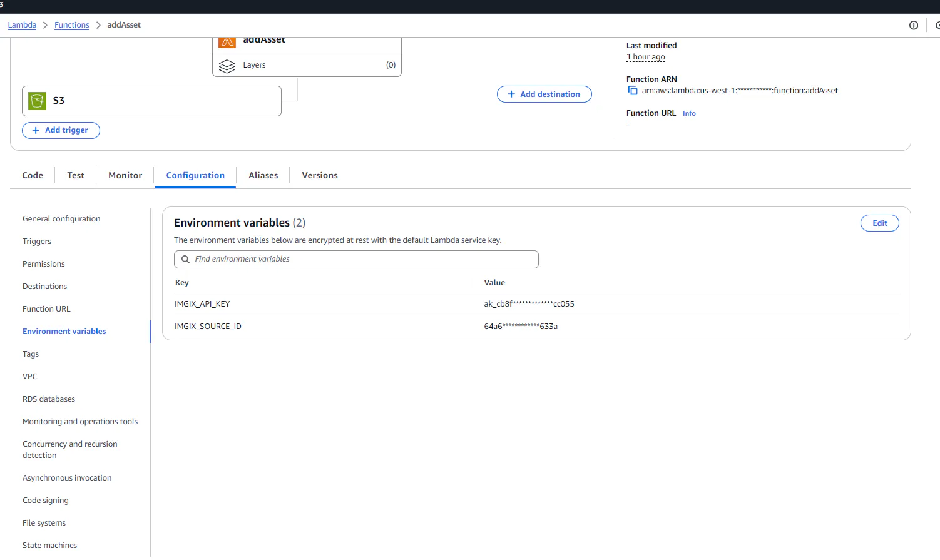Focus the Find environment variables field
Image resolution: width=940 pixels, height=560 pixels.
363,259
